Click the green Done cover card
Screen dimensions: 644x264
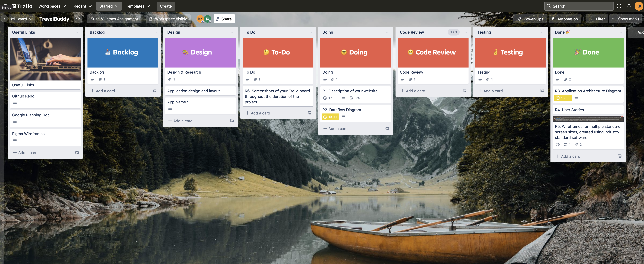(588, 53)
